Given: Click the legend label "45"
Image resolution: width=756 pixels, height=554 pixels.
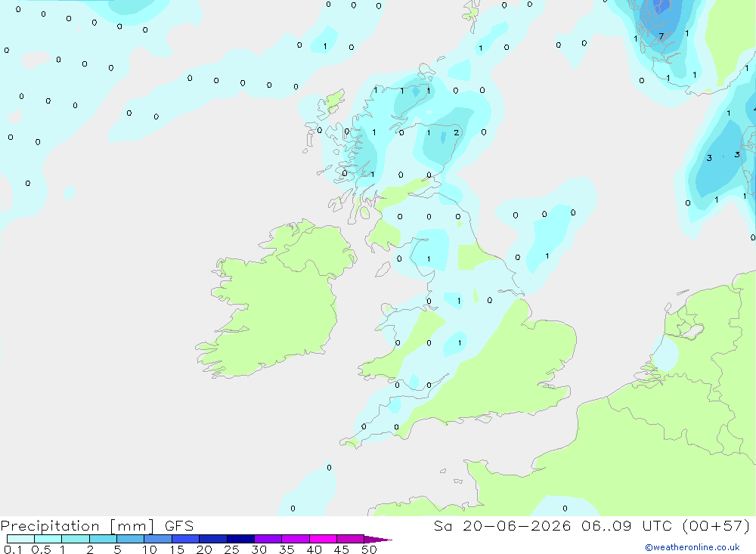Looking at the screenshot, I should [x=342, y=549].
